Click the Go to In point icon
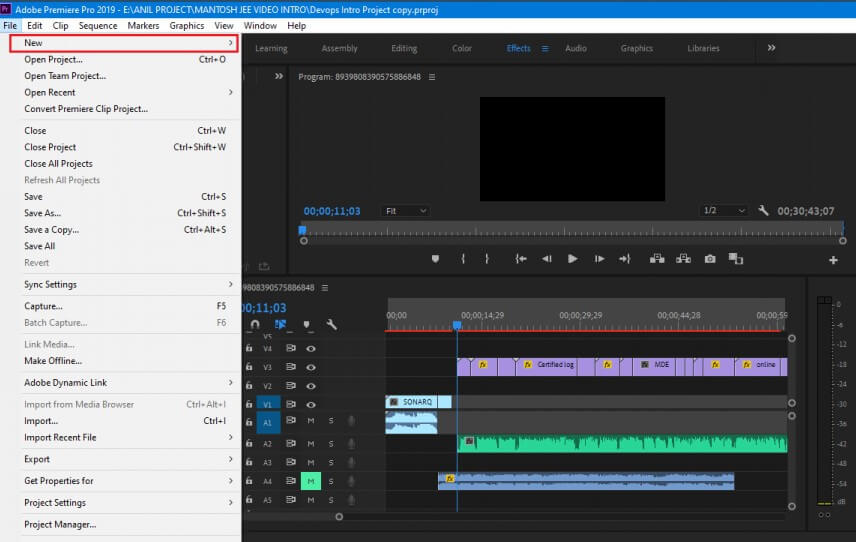Screen dimensions: 856x542 (521, 259)
